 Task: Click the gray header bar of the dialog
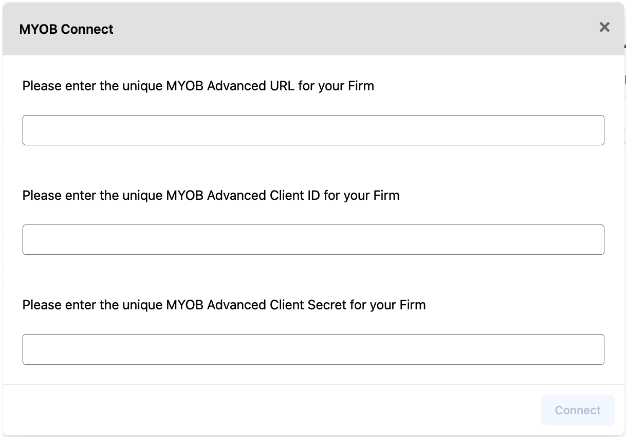pos(313,29)
